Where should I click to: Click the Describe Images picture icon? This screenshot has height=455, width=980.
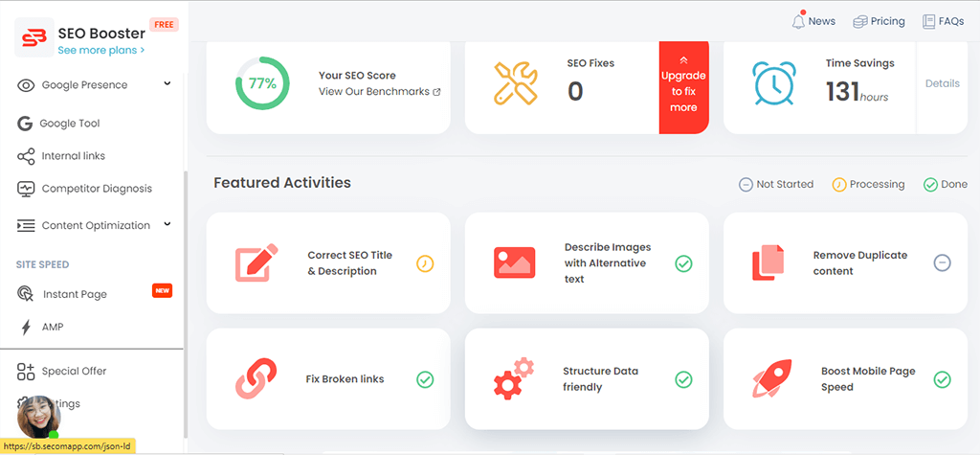514,262
